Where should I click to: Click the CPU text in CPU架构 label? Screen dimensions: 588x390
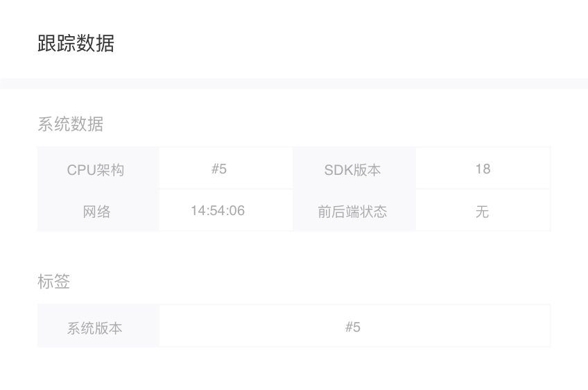[82, 170]
